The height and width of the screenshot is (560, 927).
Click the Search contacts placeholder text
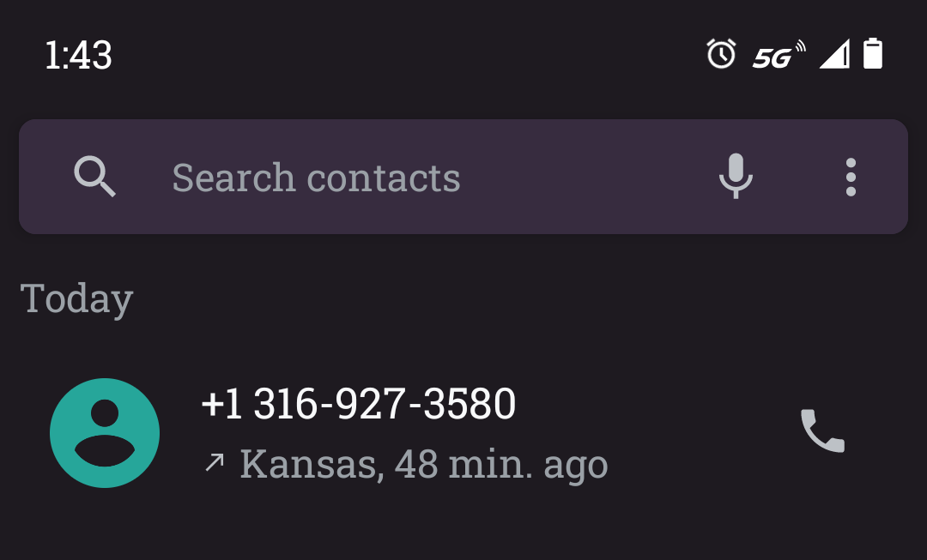316,178
